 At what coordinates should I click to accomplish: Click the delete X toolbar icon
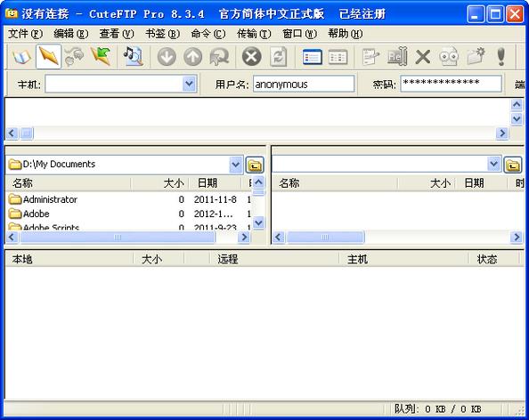point(423,57)
